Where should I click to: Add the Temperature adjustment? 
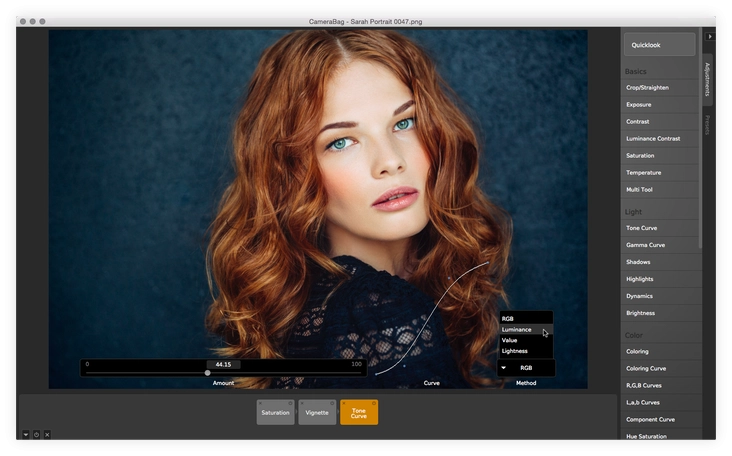tap(660, 173)
